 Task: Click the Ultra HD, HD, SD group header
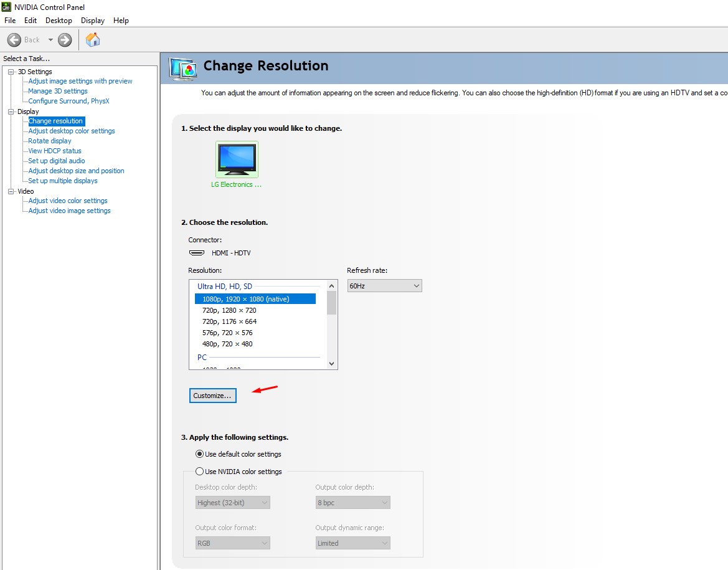coord(225,286)
